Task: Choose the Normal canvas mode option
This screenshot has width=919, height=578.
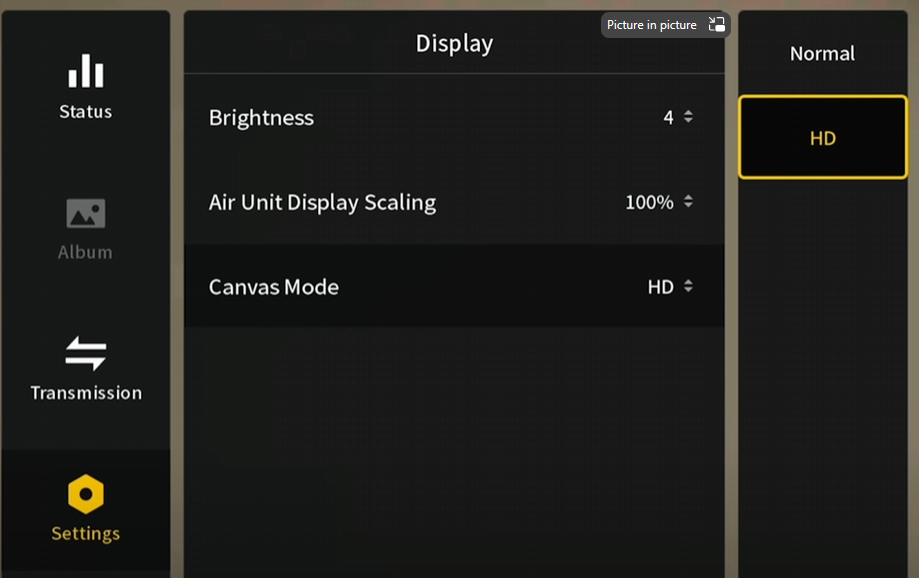Action: click(x=822, y=53)
